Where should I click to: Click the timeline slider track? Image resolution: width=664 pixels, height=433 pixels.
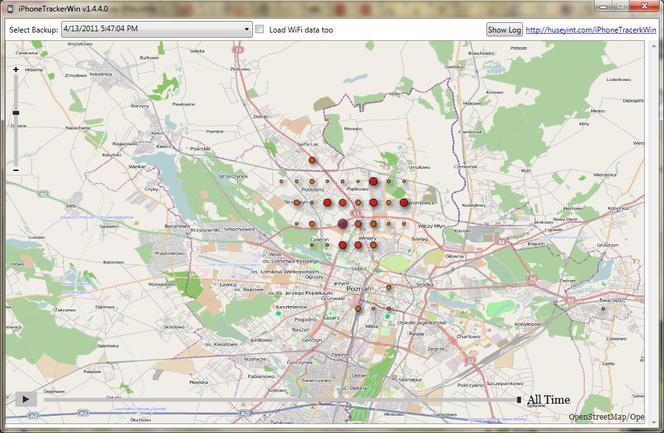(279, 400)
